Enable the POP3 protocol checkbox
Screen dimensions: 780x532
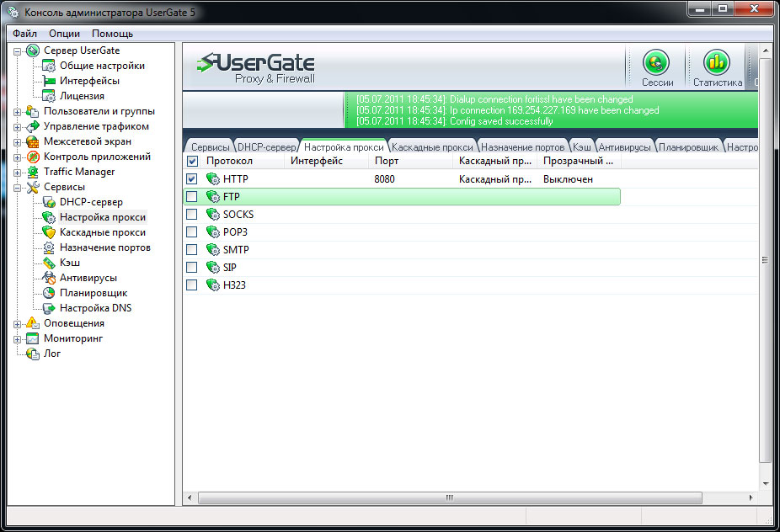point(191,232)
